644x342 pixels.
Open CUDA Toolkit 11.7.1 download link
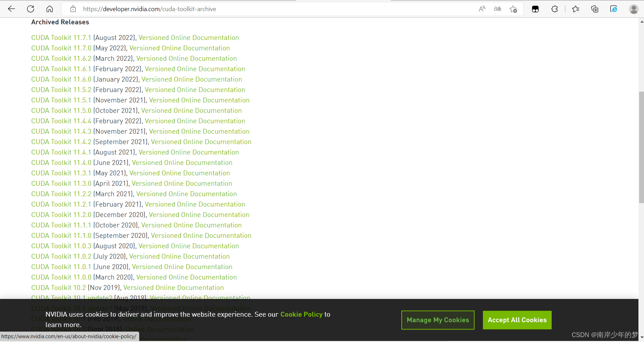click(x=61, y=37)
